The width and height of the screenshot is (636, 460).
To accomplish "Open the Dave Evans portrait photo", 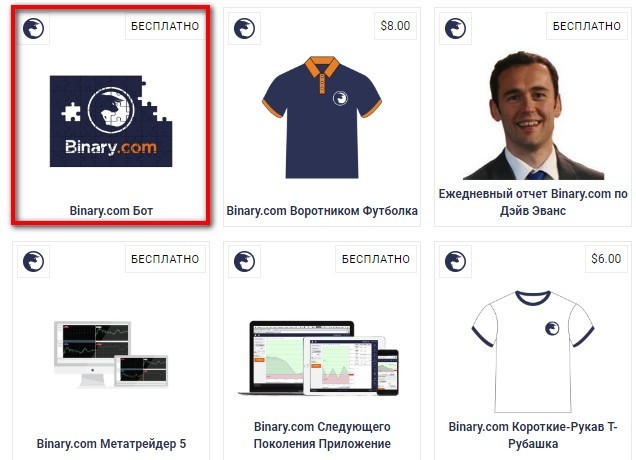I will pyautogui.click(x=533, y=116).
